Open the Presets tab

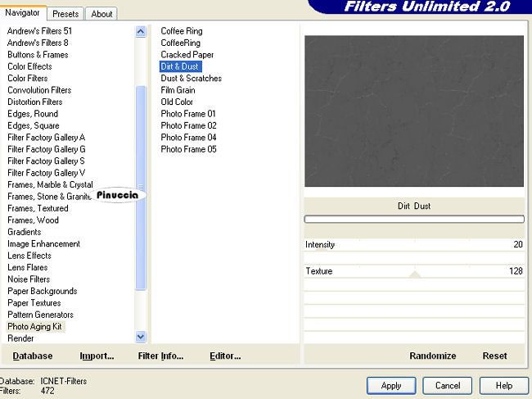point(65,14)
